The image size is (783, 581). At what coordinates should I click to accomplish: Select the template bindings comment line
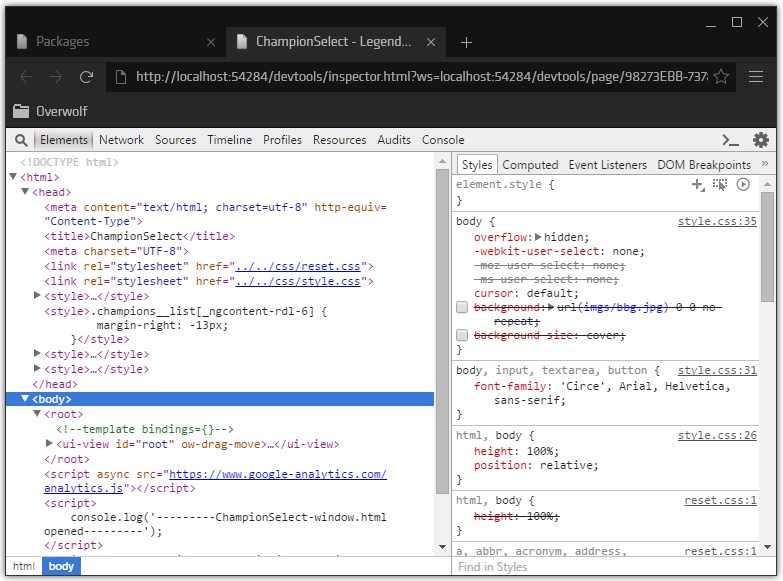145,429
